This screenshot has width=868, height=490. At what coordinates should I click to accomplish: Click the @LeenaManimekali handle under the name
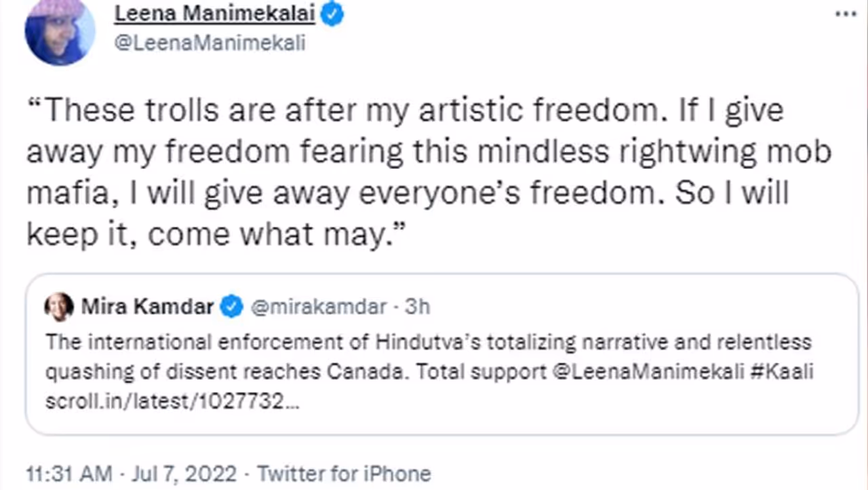[x=210, y=43]
